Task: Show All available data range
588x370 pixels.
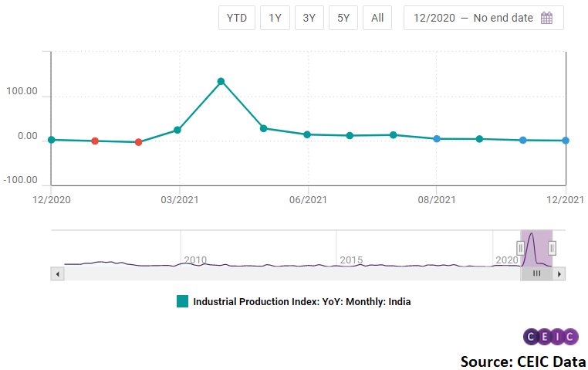Action: pyautogui.click(x=377, y=18)
